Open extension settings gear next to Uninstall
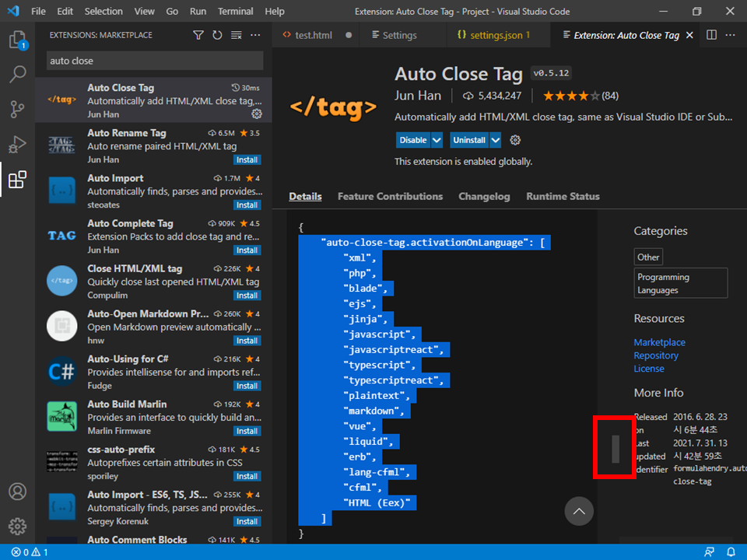 pyautogui.click(x=515, y=140)
